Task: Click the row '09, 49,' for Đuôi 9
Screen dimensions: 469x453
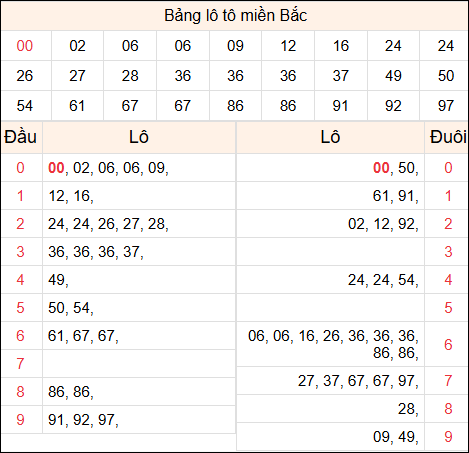Action: tap(352, 437)
